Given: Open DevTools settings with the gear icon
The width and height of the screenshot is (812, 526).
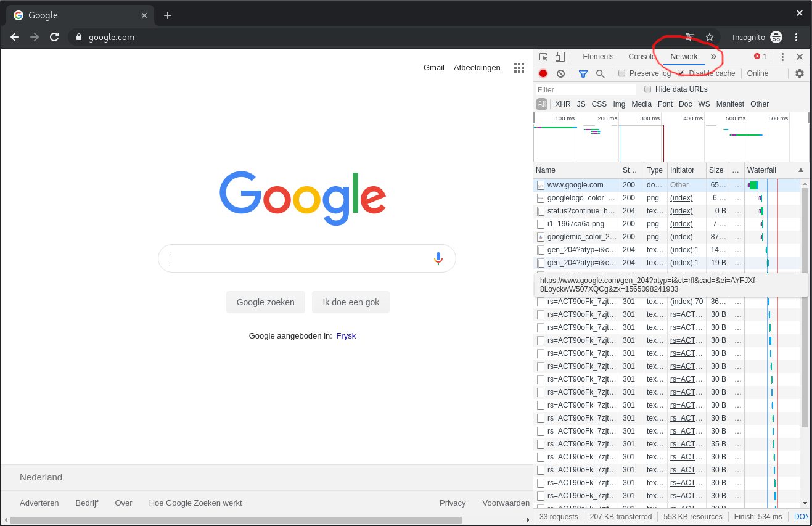Looking at the screenshot, I should click(x=800, y=73).
